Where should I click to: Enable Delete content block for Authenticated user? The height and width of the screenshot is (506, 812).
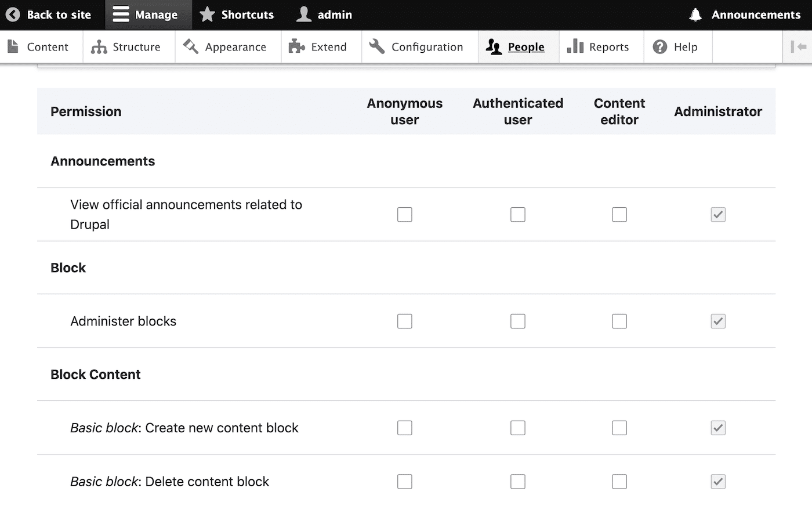pyautogui.click(x=518, y=482)
